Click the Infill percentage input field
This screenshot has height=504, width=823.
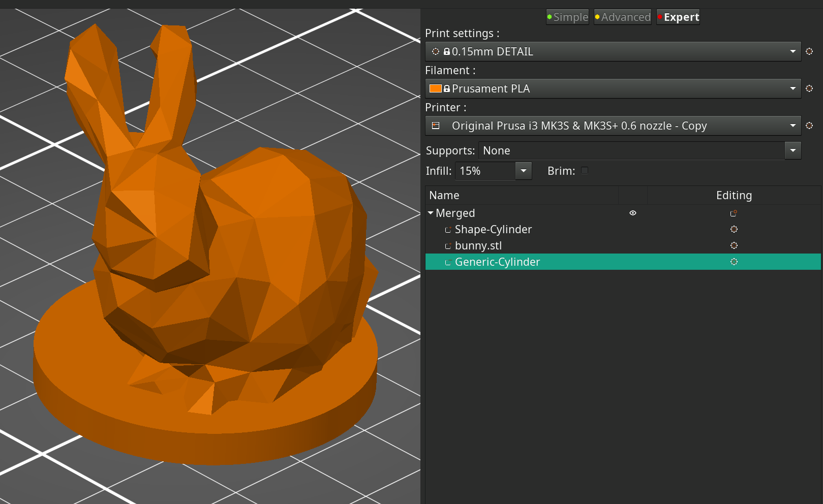[x=485, y=171]
